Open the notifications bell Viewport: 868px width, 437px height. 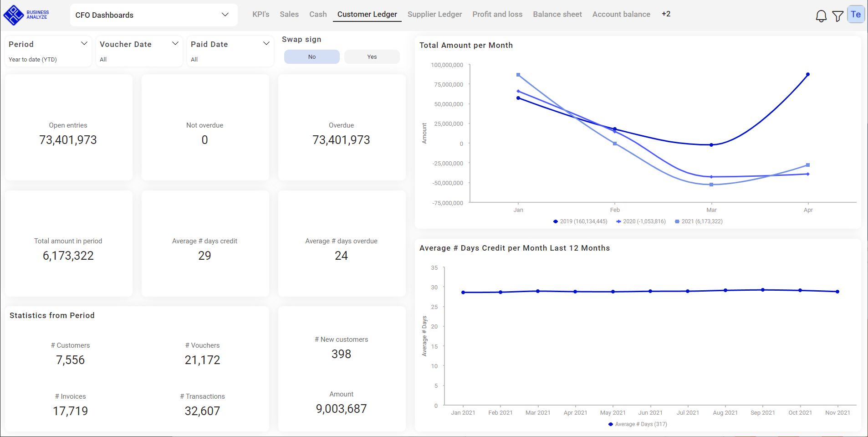(x=821, y=15)
